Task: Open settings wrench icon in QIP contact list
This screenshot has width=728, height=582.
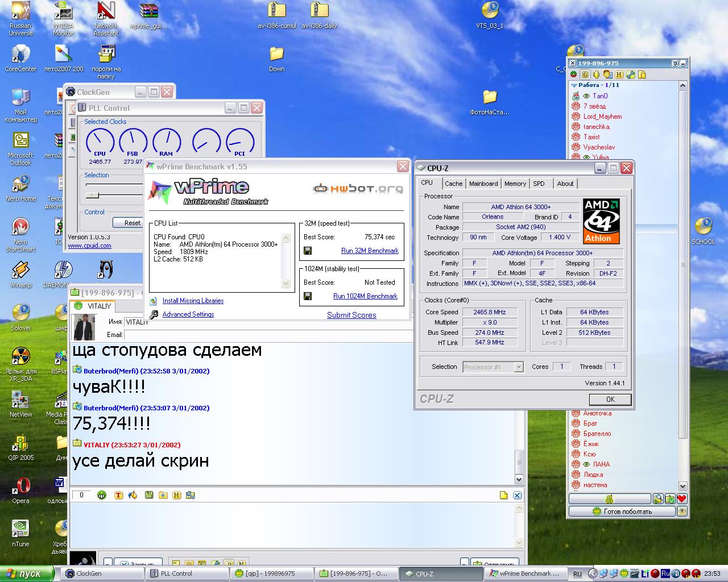Action: coord(630,74)
